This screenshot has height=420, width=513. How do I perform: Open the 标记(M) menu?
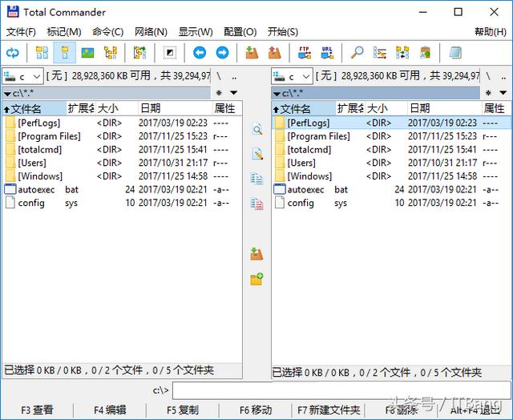[x=64, y=32]
